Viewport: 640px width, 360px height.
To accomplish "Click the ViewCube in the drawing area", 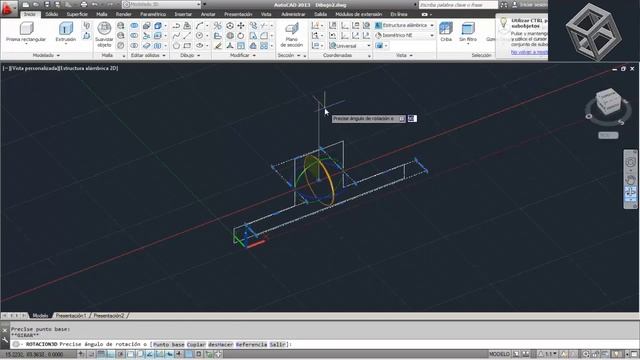I will click(608, 102).
